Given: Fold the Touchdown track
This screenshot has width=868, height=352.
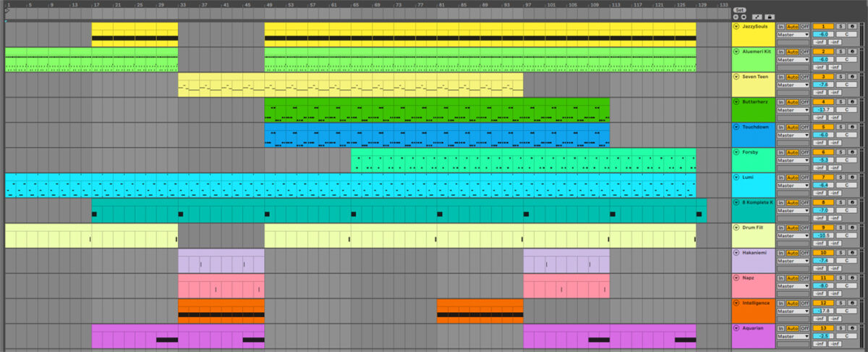Looking at the screenshot, I should [x=736, y=126].
